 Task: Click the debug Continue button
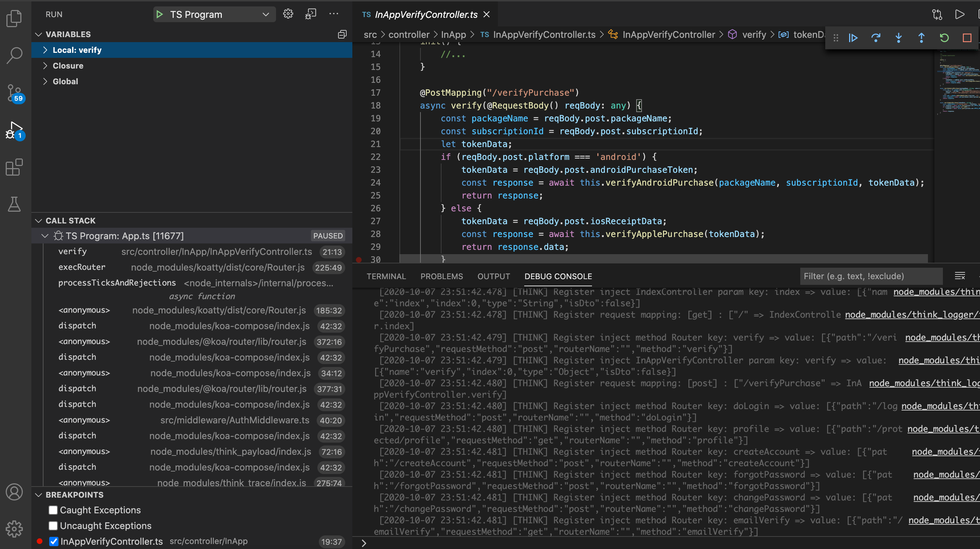click(x=853, y=38)
